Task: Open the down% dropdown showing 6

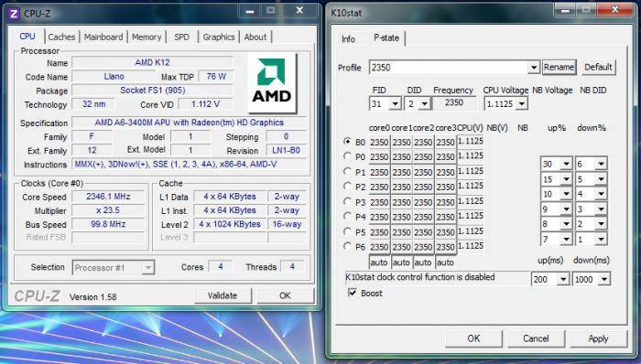Action: pyautogui.click(x=601, y=164)
